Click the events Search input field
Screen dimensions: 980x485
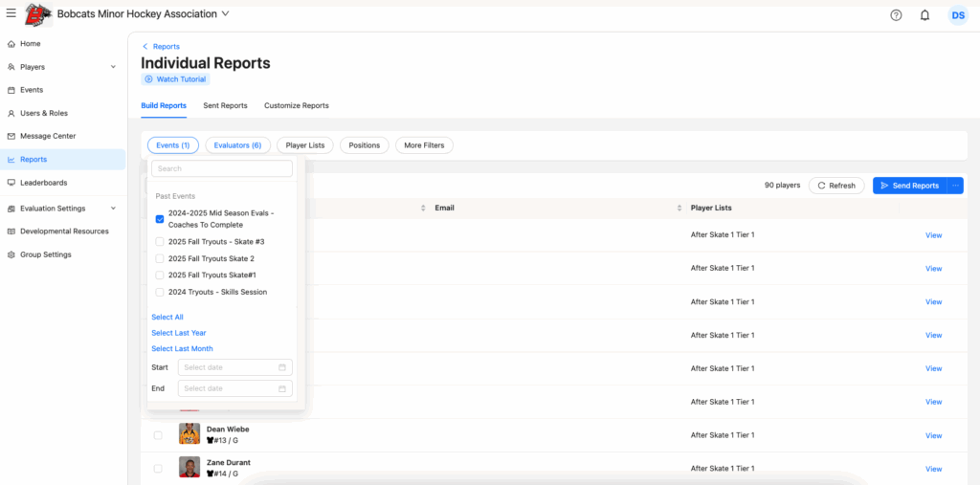coord(222,168)
